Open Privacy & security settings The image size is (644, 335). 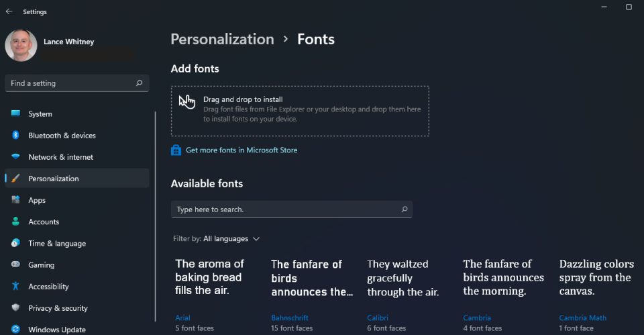(76, 308)
